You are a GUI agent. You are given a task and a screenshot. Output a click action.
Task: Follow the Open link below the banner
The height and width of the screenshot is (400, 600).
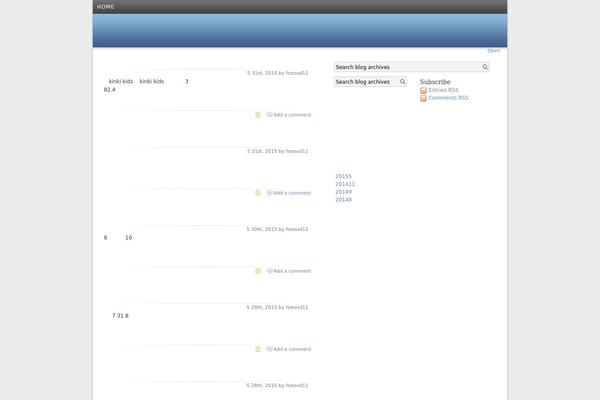[x=494, y=51]
